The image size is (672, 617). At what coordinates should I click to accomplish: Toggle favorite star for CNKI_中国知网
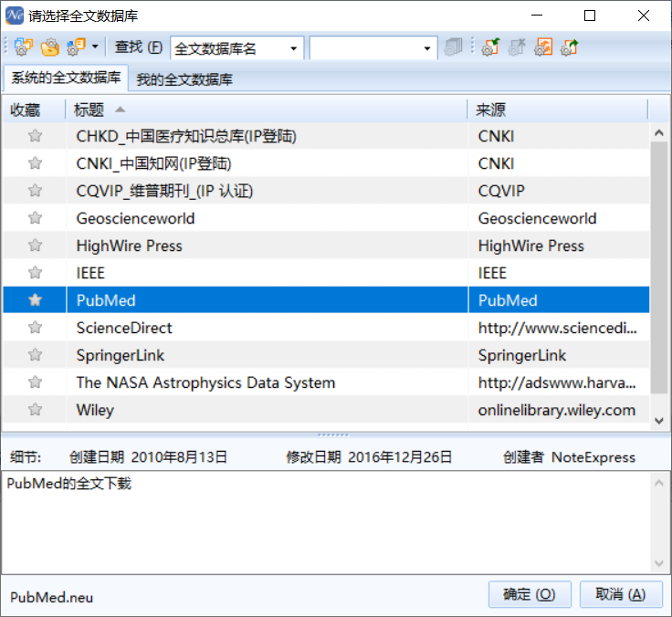pyautogui.click(x=35, y=163)
